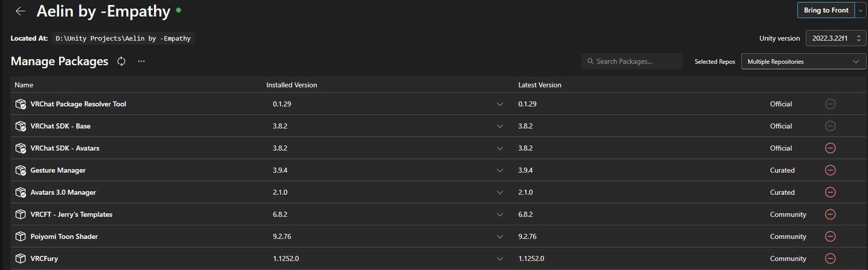Remove the VRCFury package
The image size is (868, 270).
coord(830,259)
